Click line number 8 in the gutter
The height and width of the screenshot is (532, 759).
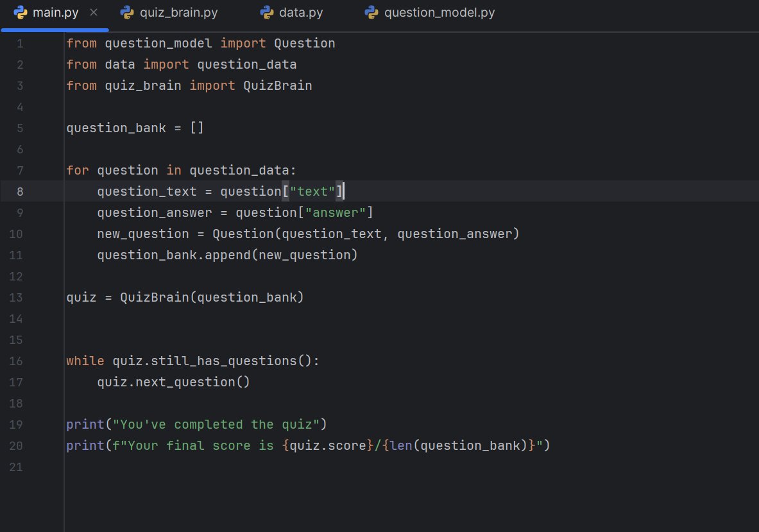(x=19, y=191)
